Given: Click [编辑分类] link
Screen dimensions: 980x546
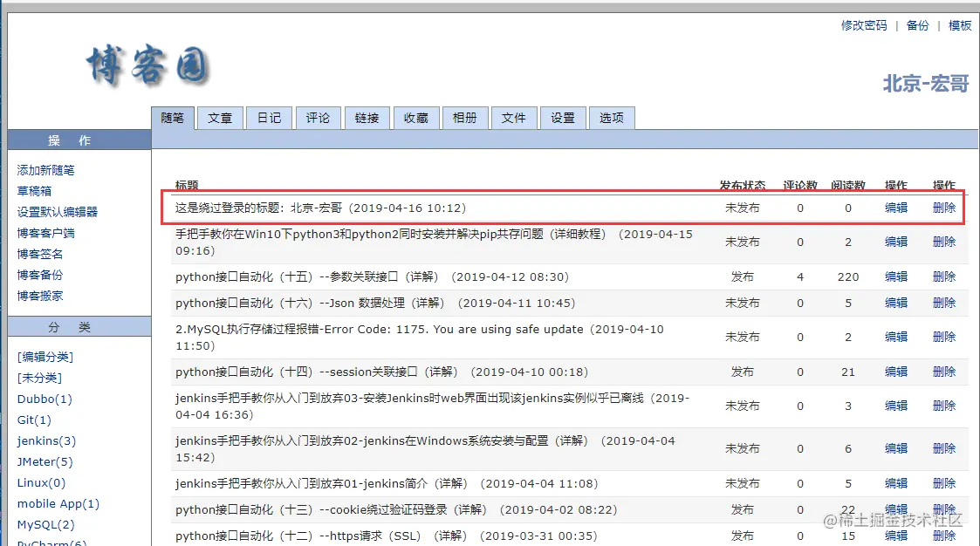Looking at the screenshot, I should click(x=45, y=357).
